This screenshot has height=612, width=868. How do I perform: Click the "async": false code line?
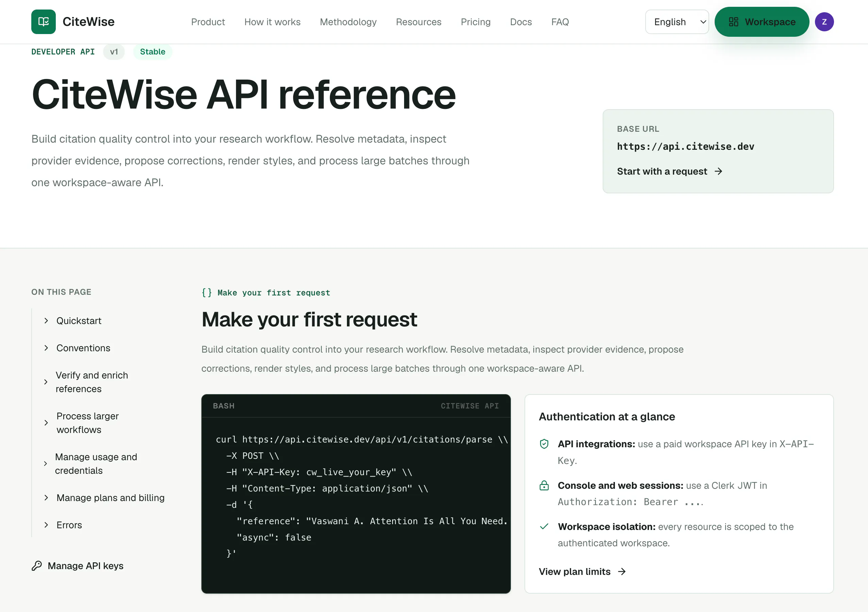274,537
